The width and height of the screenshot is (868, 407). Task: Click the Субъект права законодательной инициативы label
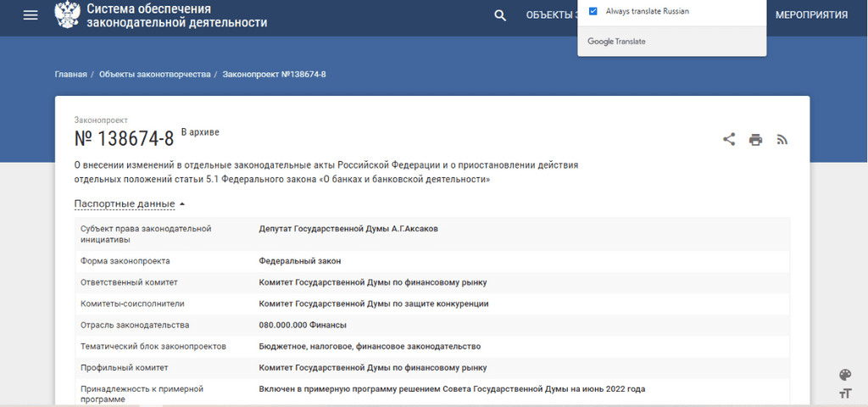tap(146, 234)
